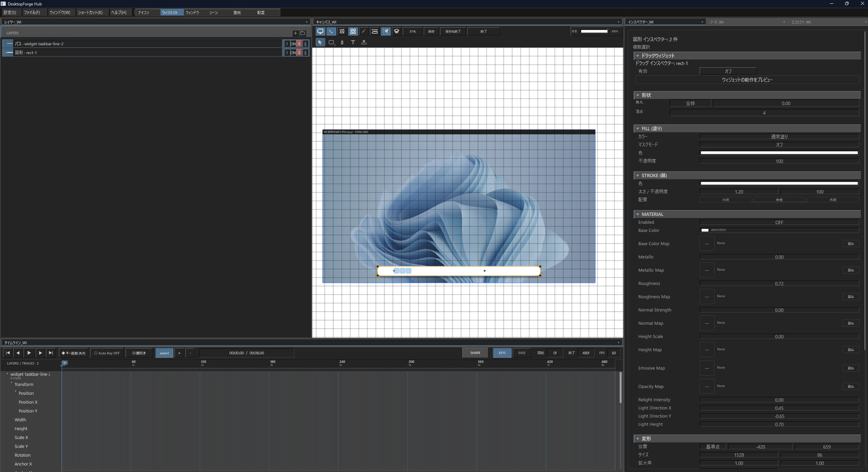Image resolution: width=868 pixels, height=472 pixels.
Task: Open the 角丸 全体 dropdown
Action: point(690,103)
